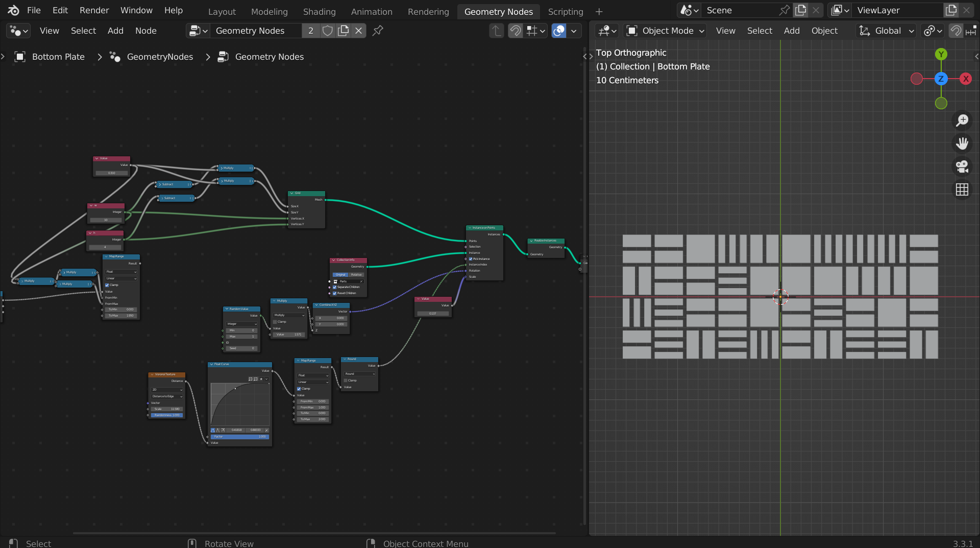Click the green Y axis gizmo ball

(x=941, y=54)
